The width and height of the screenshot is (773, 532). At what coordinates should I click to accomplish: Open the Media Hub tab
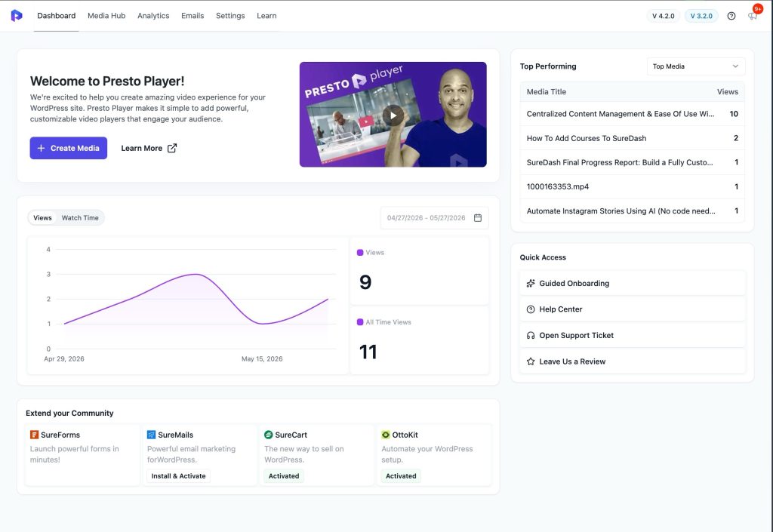(x=106, y=16)
